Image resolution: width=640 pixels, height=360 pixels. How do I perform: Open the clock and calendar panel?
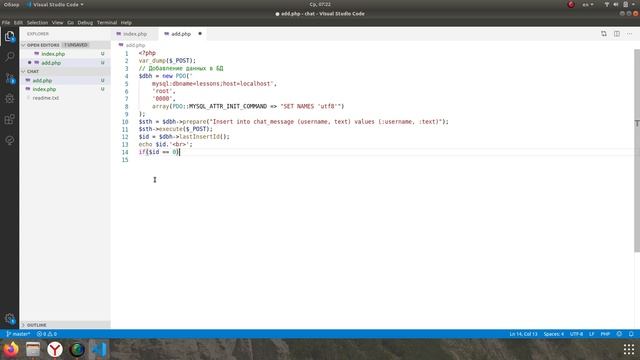[x=320, y=4]
